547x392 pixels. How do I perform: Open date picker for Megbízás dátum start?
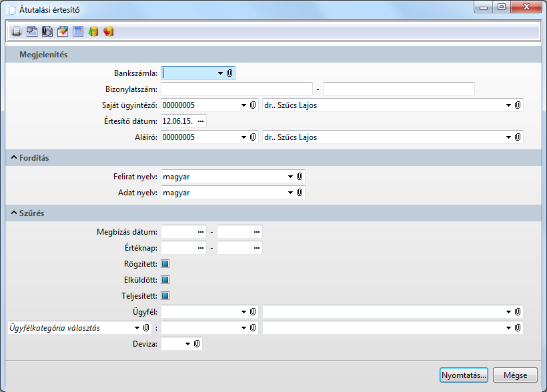(x=201, y=232)
